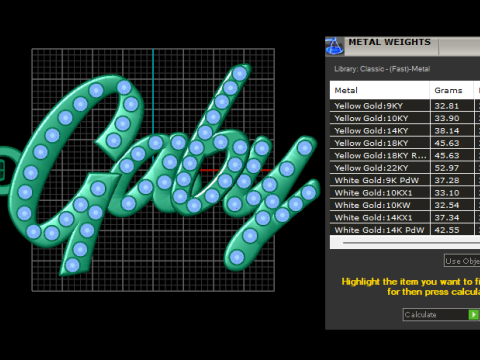Click the Calculate button
This screenshot has height=360, width=480.
tap(441, 315)
